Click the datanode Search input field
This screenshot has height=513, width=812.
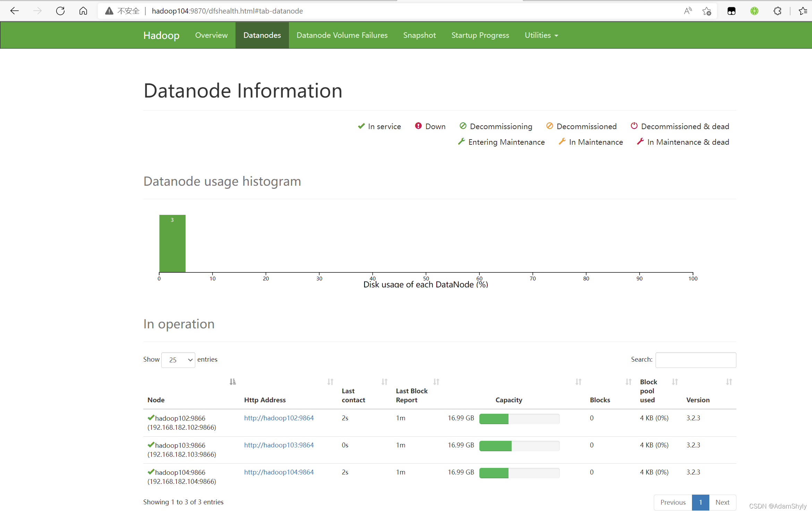[695, 360]
